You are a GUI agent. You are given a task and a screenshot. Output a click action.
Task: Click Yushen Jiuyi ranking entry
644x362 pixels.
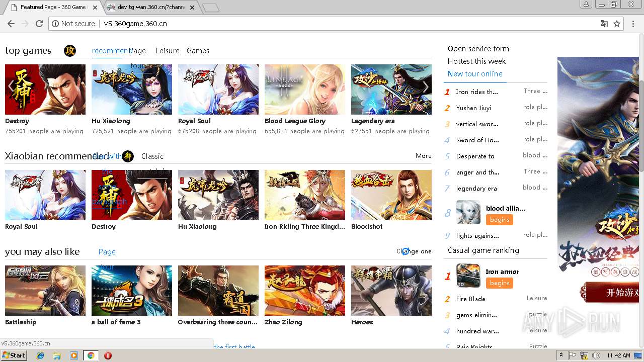point(473,108)
